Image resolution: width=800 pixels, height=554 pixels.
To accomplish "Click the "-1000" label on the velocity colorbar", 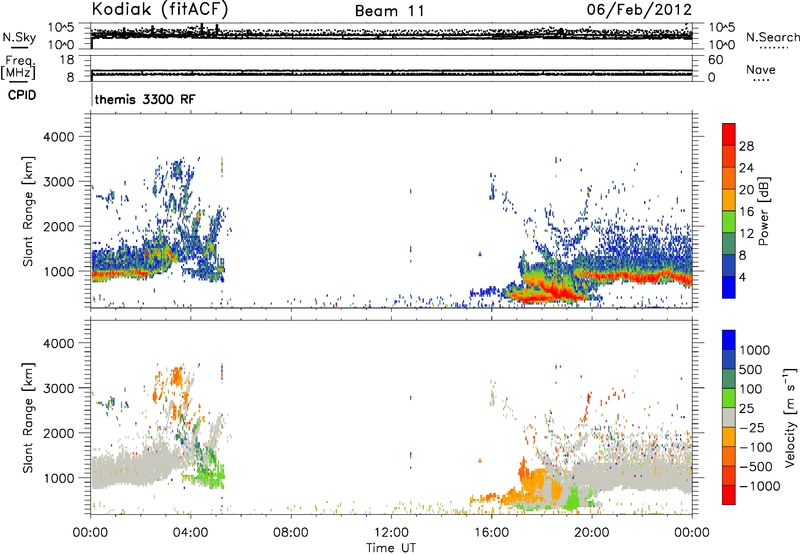I will click(x=759, y=486).
